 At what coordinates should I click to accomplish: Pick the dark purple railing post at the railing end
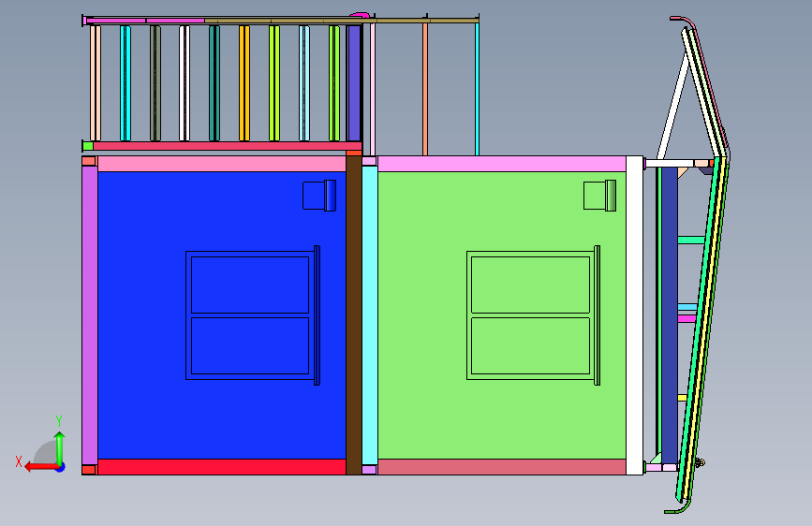pyautogui.click(x=354, y=83)
